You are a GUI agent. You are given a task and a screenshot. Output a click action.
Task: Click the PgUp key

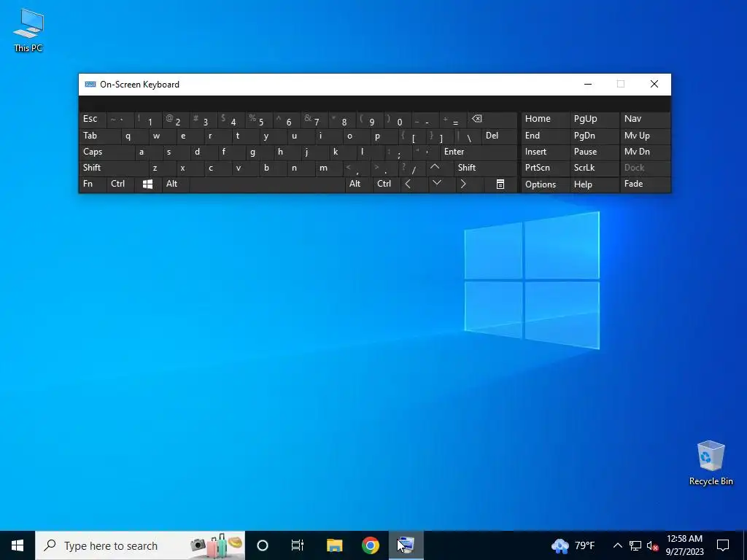(x=594, y=119)
